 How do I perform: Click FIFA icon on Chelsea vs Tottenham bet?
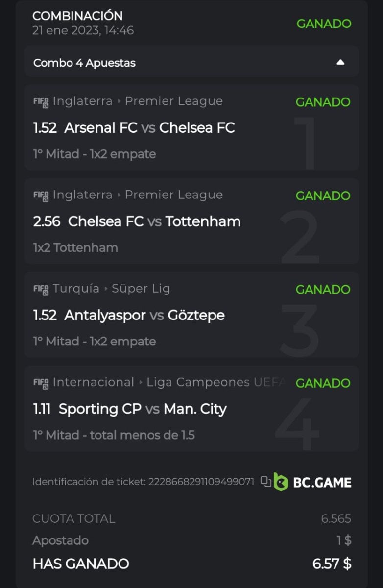tap(41, 196)
